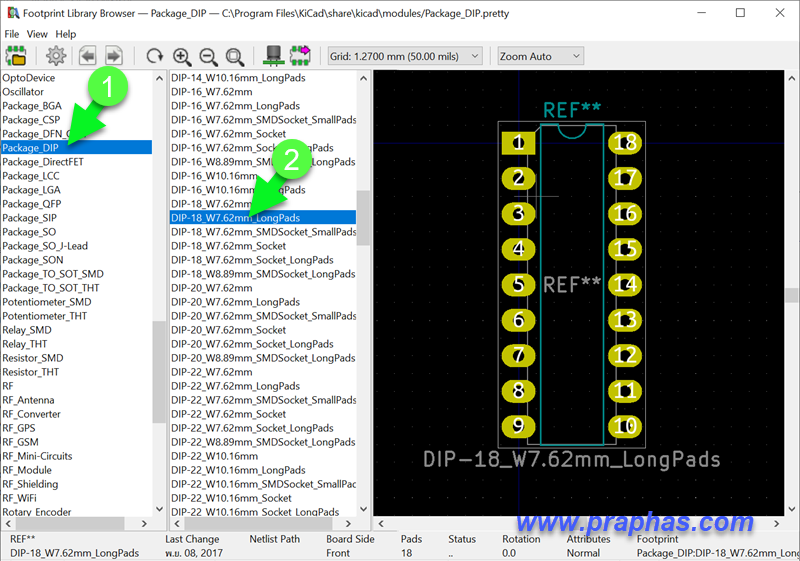Click pad 10 in the footprint preview
The width and height of the screenshot is (800, 561).
[x=625, y=426]
